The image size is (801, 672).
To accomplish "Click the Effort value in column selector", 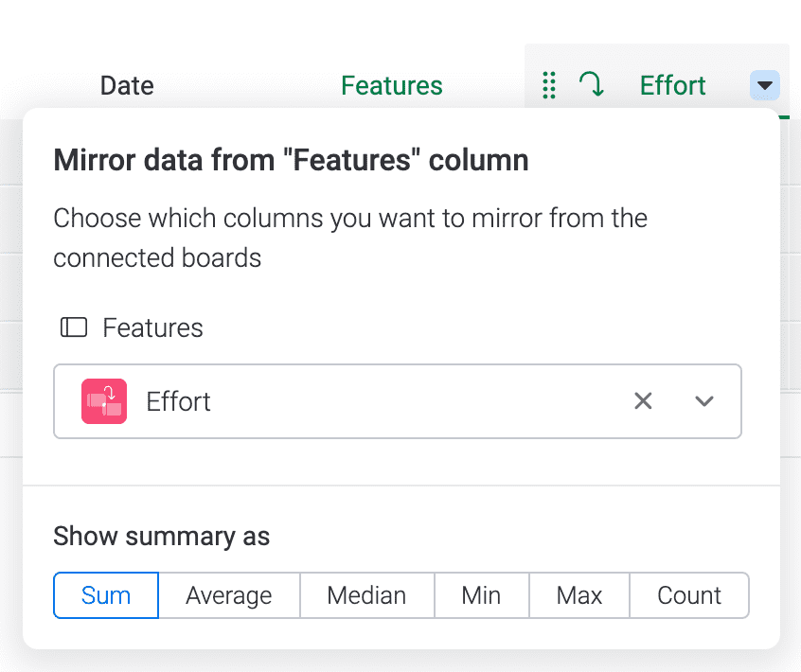I will coord(179,401).
